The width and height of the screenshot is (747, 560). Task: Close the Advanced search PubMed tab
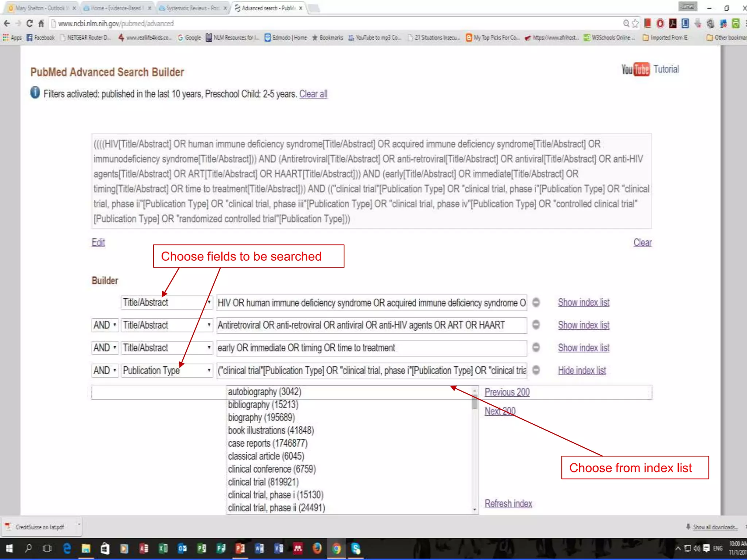(x=301, y=8)
